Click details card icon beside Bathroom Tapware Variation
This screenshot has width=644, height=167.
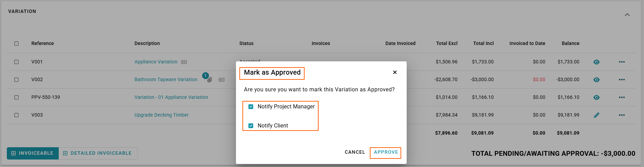tap(222, 80)
